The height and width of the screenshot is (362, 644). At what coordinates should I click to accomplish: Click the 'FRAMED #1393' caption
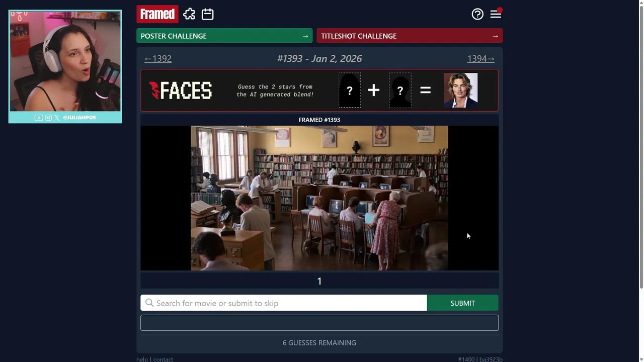(319, 120)
